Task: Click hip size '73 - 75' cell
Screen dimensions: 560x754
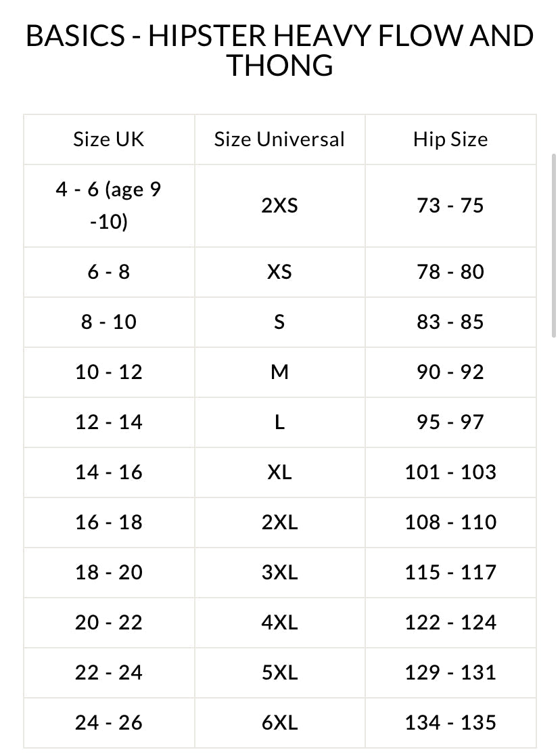Action: coord(450,205)
